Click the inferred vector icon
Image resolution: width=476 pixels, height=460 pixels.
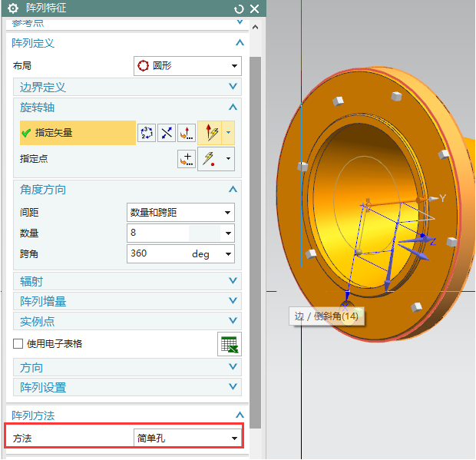210,133
